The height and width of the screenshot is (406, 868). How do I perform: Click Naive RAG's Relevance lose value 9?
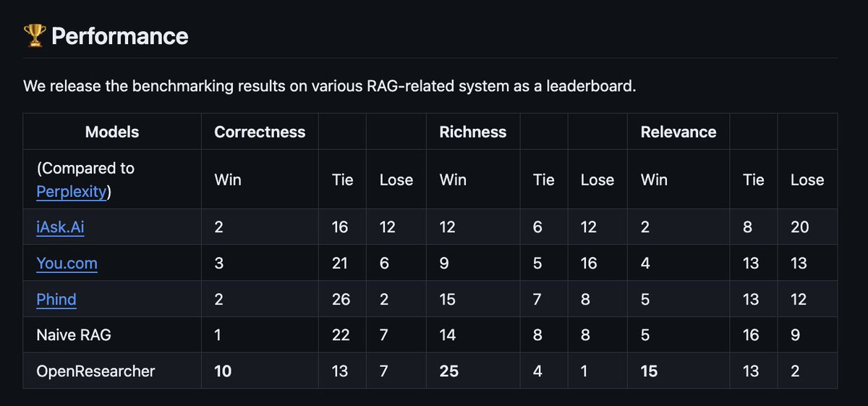point(796,335)
